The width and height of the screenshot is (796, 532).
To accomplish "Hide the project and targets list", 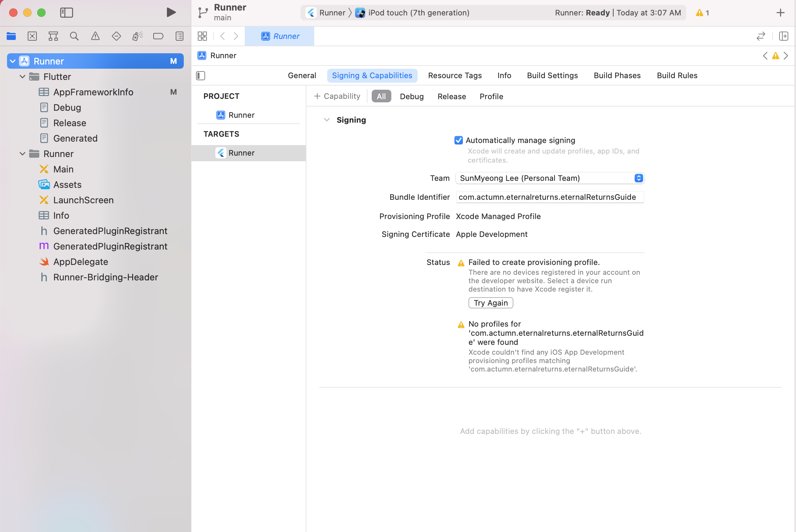I will coord(201,76).
